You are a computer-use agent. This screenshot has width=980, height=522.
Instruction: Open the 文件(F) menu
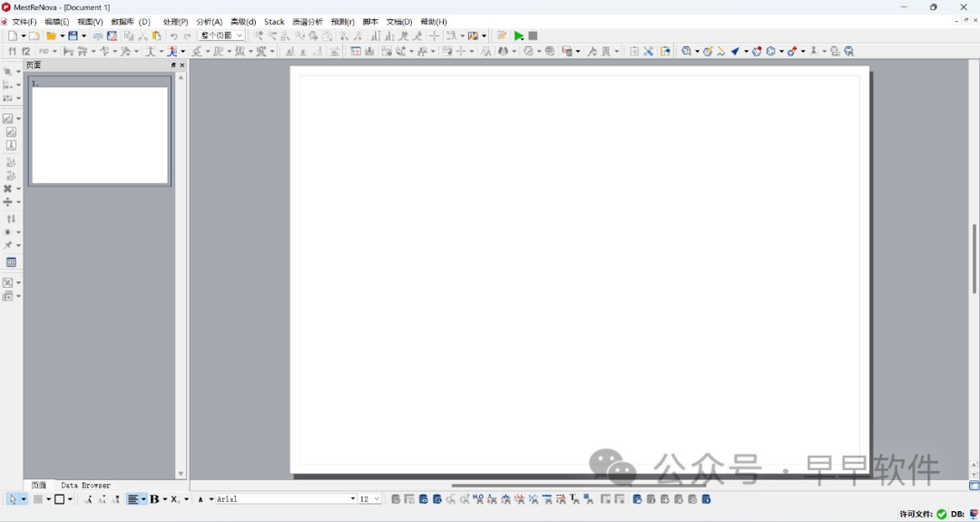(x=24, y=22)
